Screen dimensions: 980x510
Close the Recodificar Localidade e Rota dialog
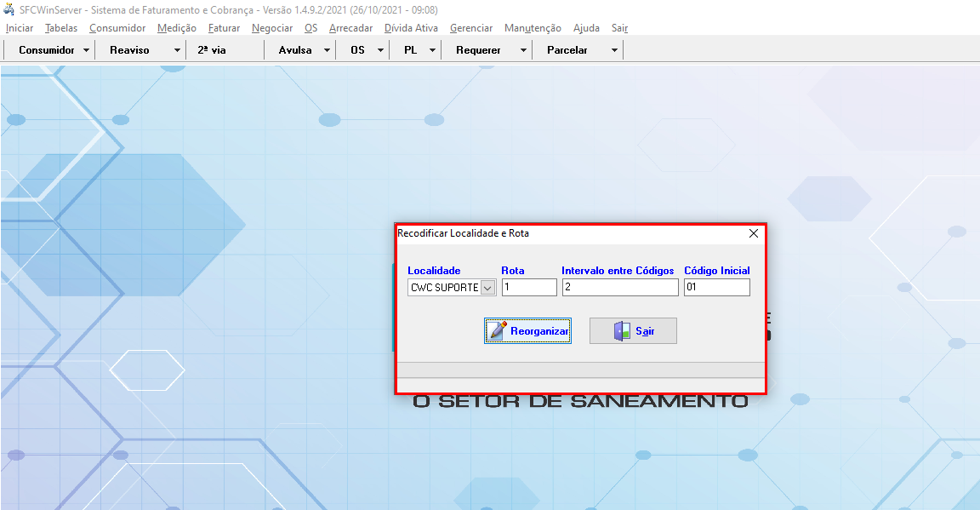pos(753,233)
